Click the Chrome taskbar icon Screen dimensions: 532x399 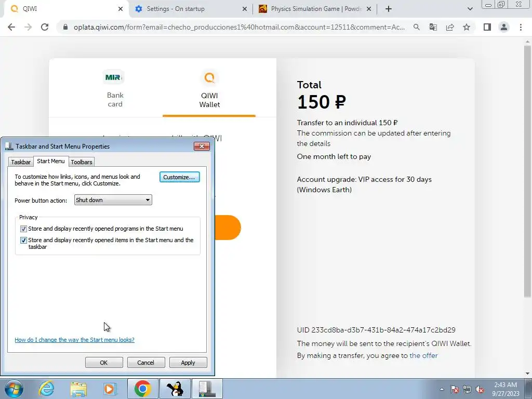(x=142, y=389)
